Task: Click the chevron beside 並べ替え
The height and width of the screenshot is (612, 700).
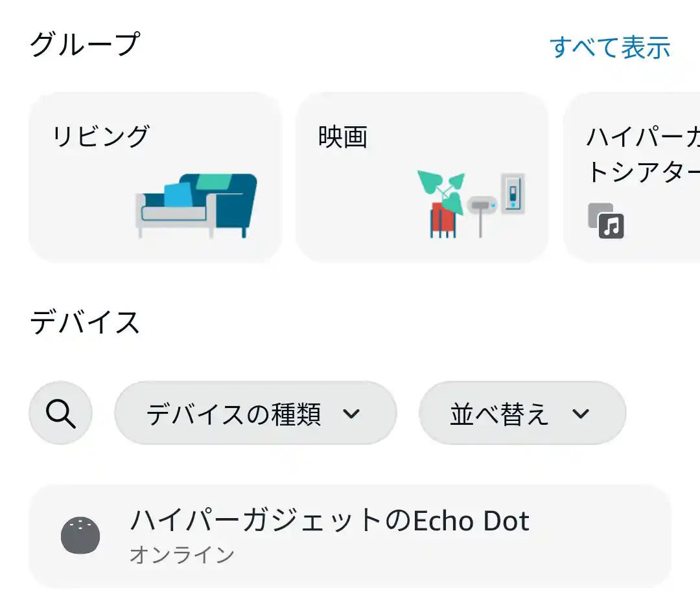Action: [x=580, y=413]
